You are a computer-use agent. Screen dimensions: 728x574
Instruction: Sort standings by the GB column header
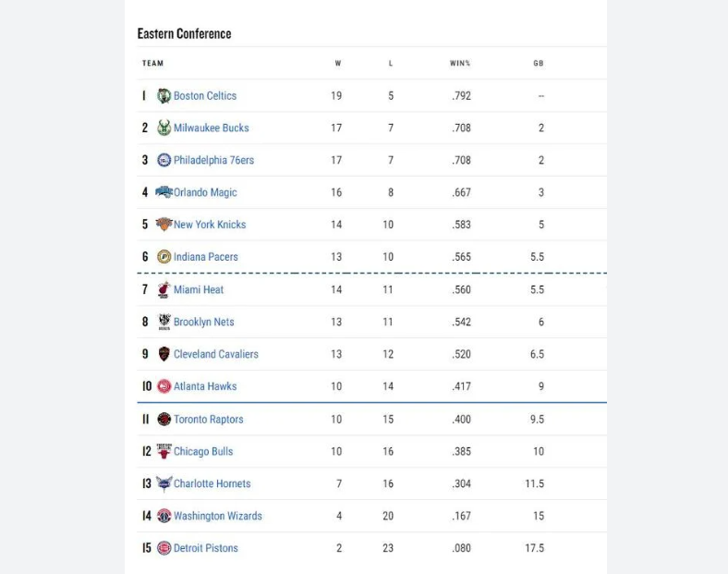[539, 63]
